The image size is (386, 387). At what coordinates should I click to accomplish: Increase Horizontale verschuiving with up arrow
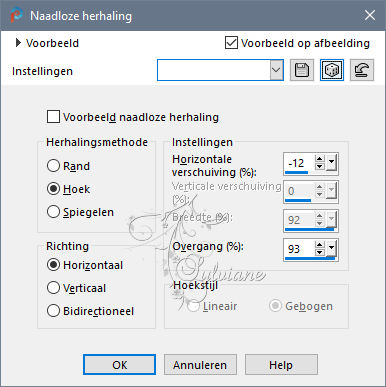(x=320, y=159)
